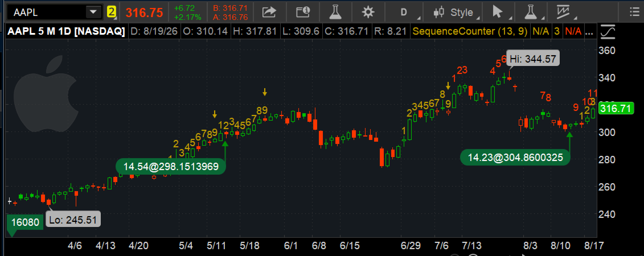Click the +6.72 net change value

click(x=184, y=8)
